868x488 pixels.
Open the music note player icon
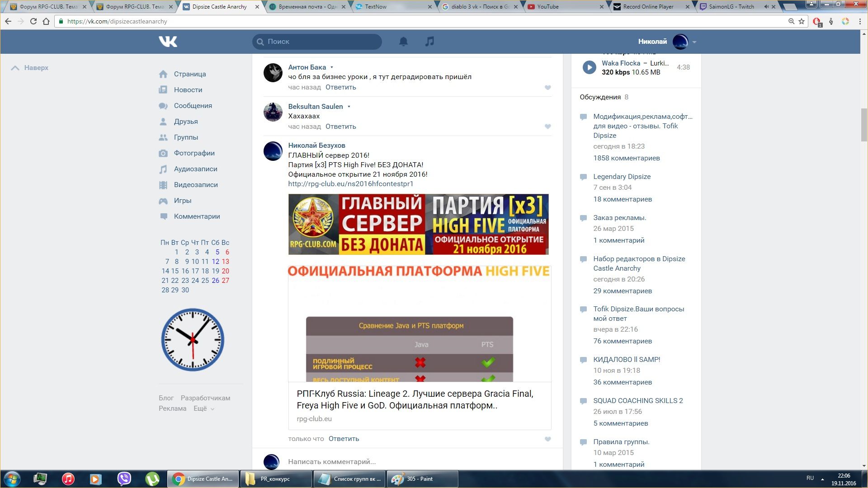[x=429, y=42]
